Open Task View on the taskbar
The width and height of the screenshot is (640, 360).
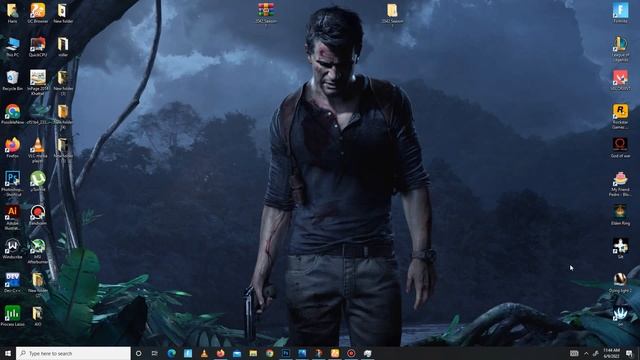[x=155, y=353]
